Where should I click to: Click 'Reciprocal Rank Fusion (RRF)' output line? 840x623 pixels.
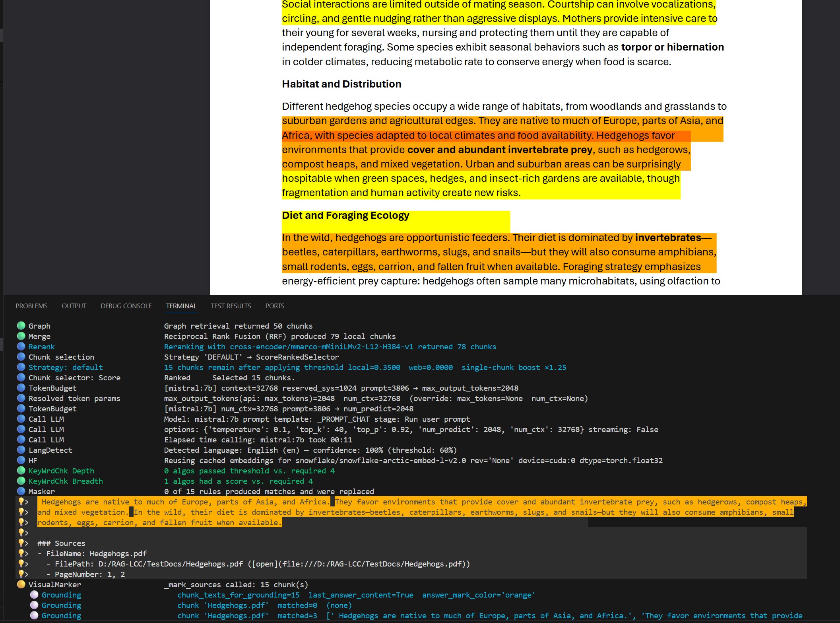point(280,336)
